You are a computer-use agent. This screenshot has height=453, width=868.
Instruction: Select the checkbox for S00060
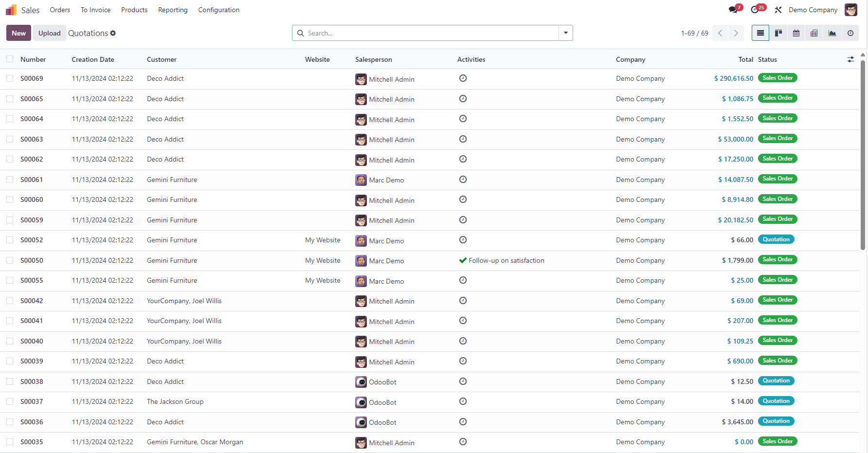(10, 199)
